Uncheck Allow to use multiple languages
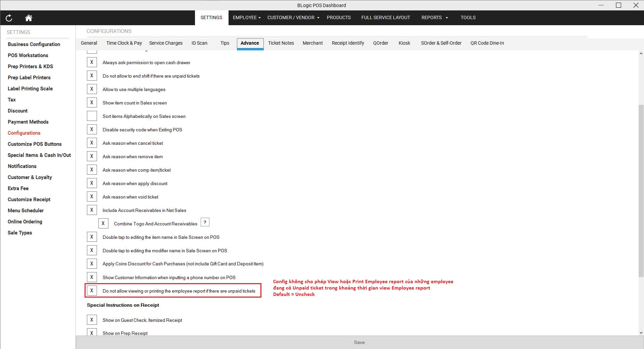The image size is (644, 349). pos(92,89)
